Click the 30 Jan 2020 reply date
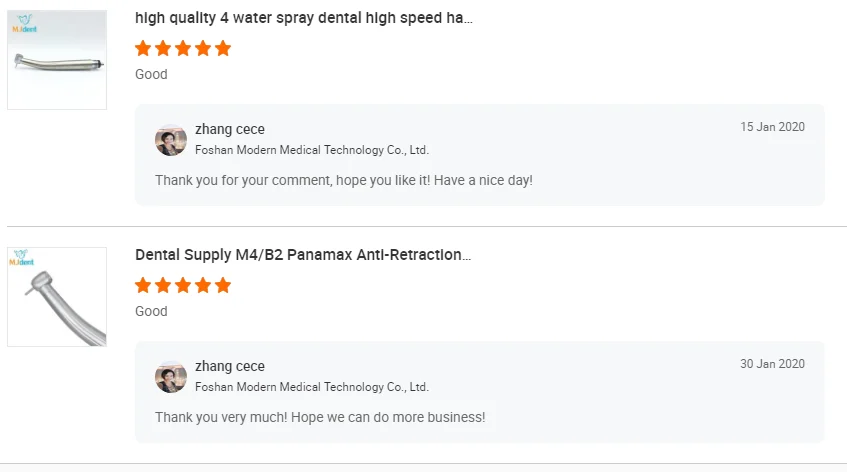 pyautogui.click(x=772, y=364)
